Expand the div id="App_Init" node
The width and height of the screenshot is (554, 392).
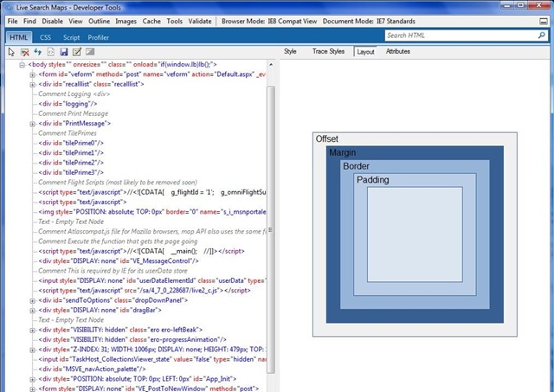(x=33, y=380)
